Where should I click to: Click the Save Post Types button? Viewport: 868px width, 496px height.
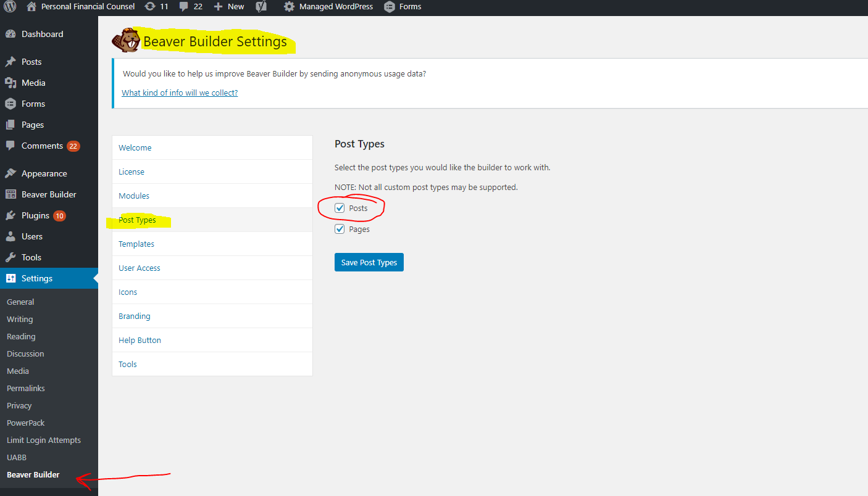tap(369, 262)
